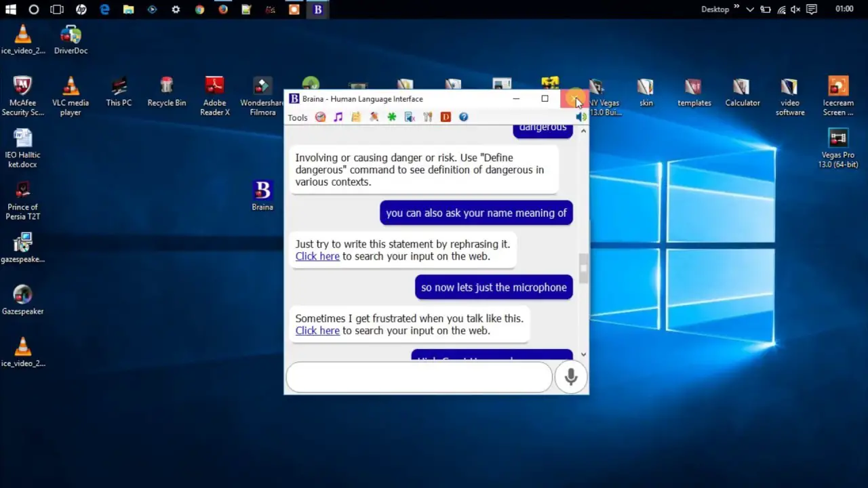Open the Action Center notifications icon
868x488 pixels.
point(812,9)
